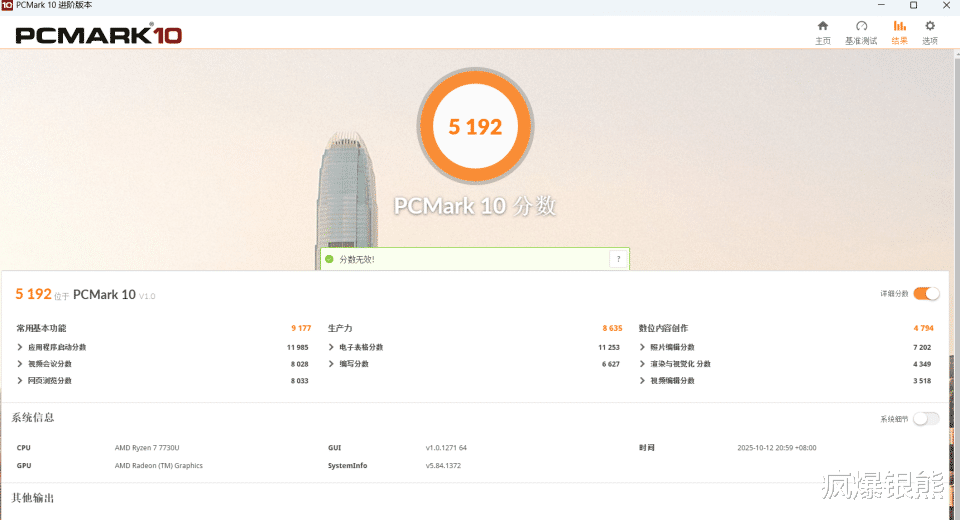This screenshot has width=960, height=520.
Task: Click the 9 177 essentials score
Action: click(301, 328)
